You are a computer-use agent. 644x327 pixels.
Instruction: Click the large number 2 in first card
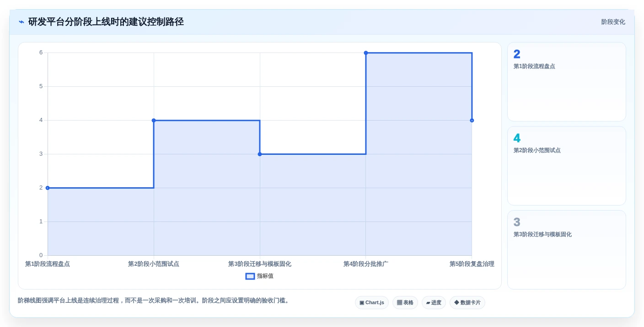pyautogui.click(x=517, y=54)
